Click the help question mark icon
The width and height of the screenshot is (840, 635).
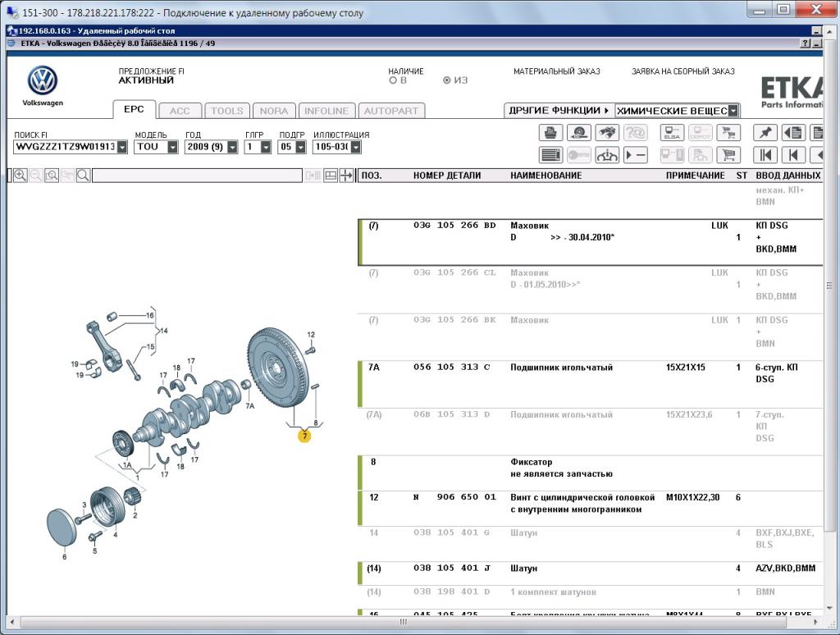point(805,43)
